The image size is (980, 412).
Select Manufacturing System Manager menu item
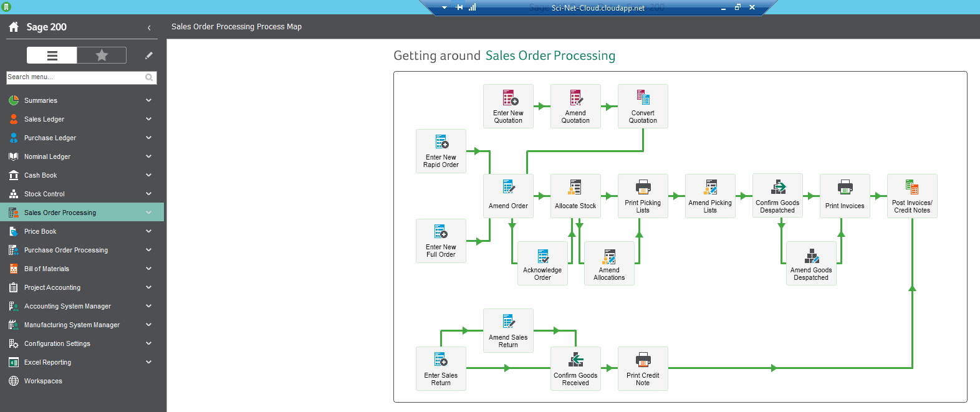[x=82, y=325]
